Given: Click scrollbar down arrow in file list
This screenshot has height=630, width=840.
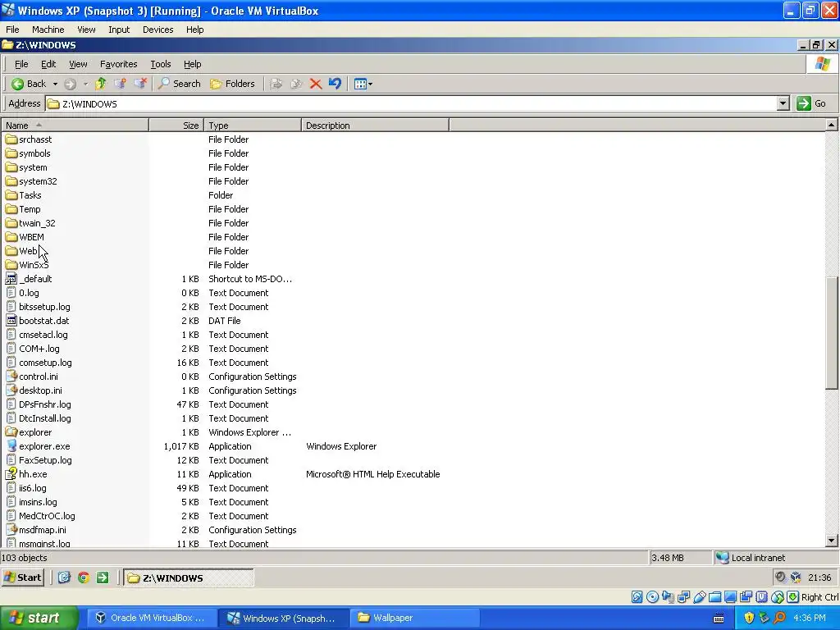Looking at the screenshot, I should pos(831,541).
